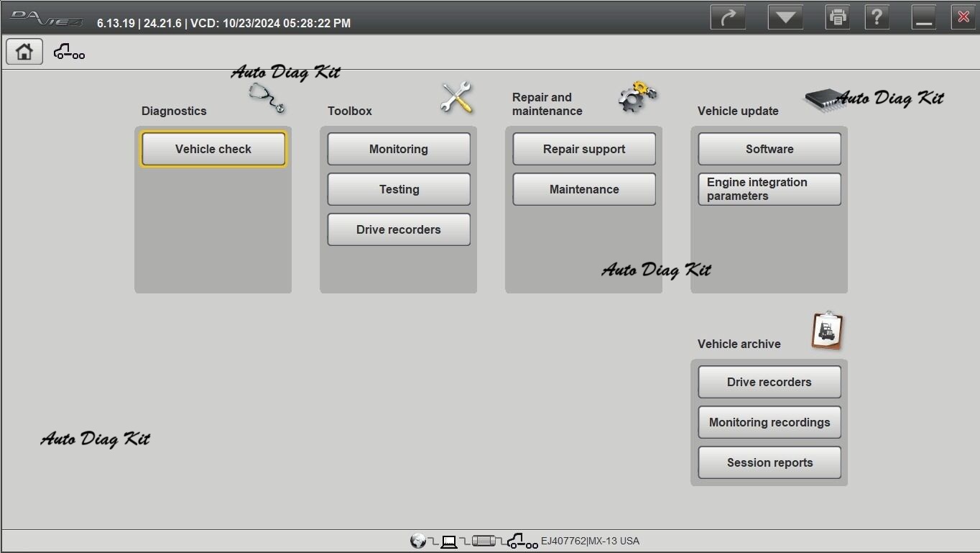View Session reports
The height and width of the screenshot is (553, 980).
click(769, 462)
